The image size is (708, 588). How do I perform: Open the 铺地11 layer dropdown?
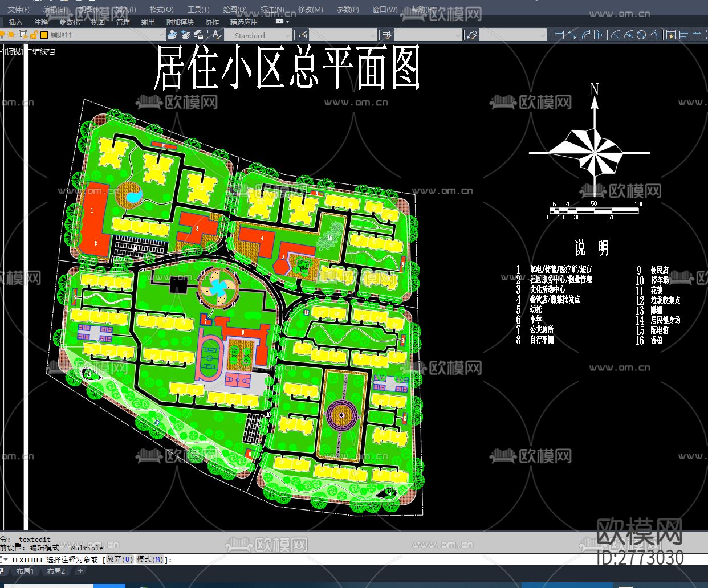pyautogui.click(x=161, y=35)
